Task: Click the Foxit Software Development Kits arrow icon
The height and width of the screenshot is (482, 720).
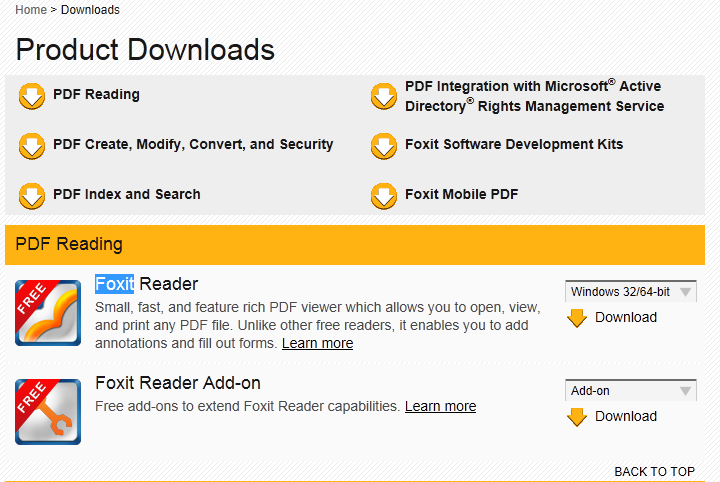Action: point(384,146)
